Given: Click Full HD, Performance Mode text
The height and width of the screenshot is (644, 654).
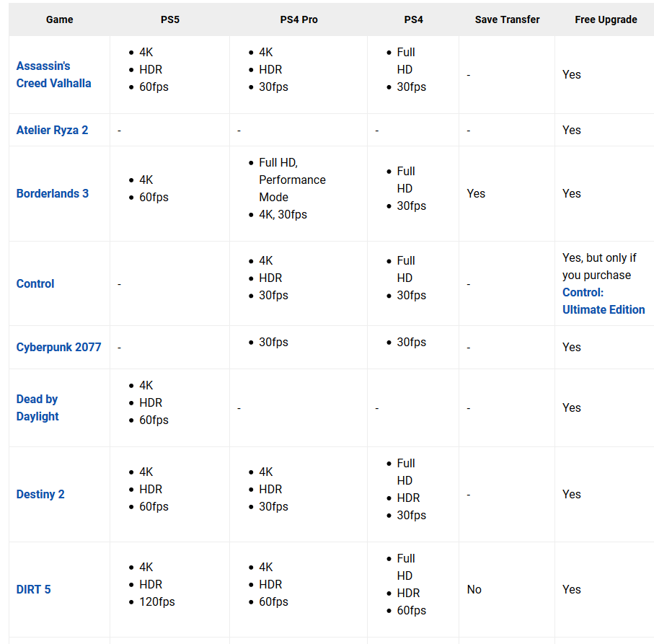Looking at the screenshot, I should pyautogui.click(x=292, y=180).
